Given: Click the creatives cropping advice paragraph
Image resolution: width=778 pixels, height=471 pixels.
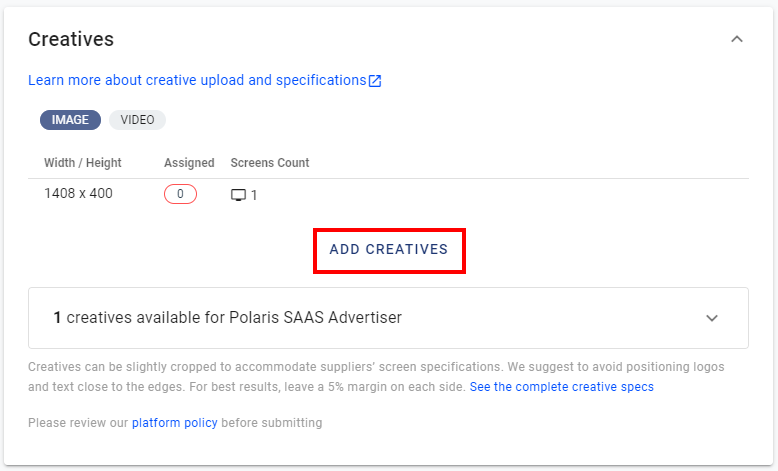Looking at the screenshot, I should [x=376, y=377].
